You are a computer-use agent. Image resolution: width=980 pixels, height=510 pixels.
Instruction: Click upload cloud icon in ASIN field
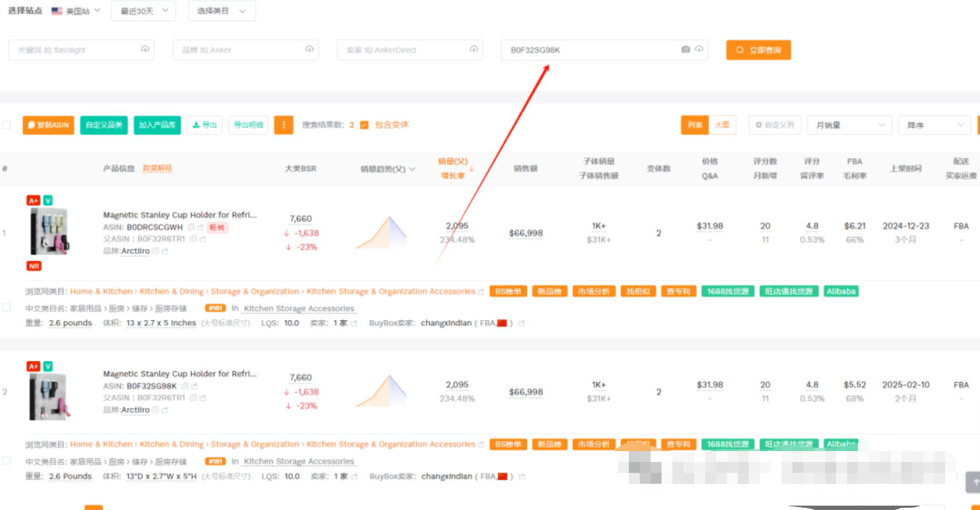coord(699,49)
